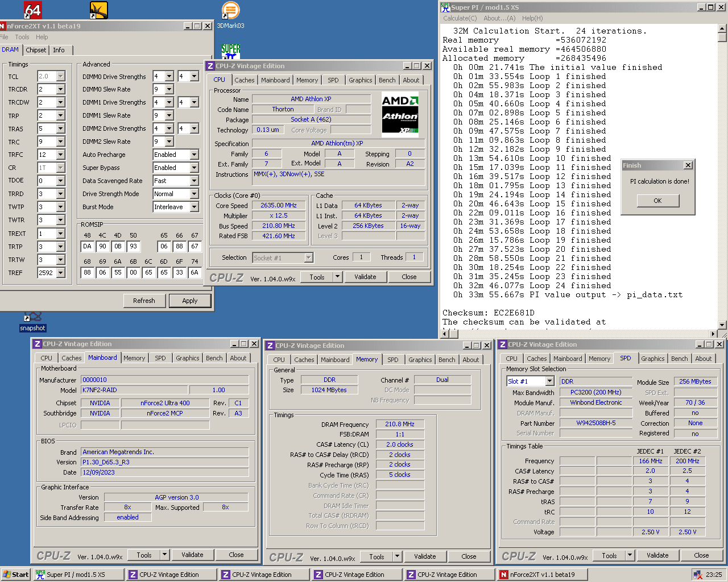Open Bench tab in the top CPU-Z window
This screenshot has width=728, height=582.
tap(387, 80)
